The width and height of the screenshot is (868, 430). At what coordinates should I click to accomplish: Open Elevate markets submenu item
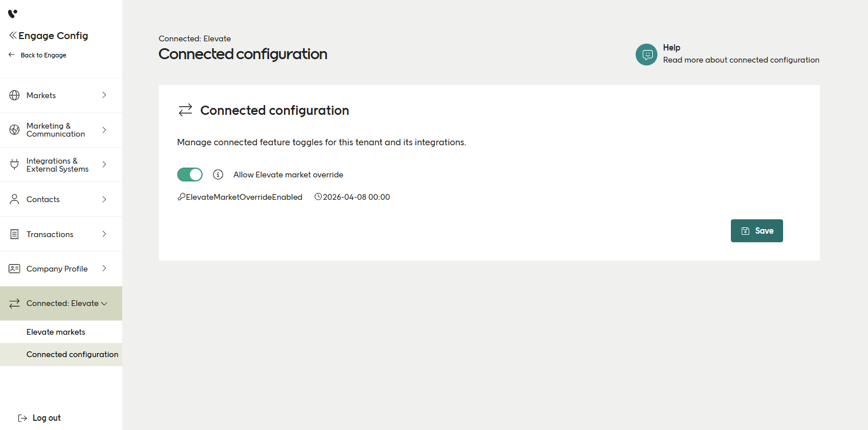pyautogui.click(x=56, y=332)
